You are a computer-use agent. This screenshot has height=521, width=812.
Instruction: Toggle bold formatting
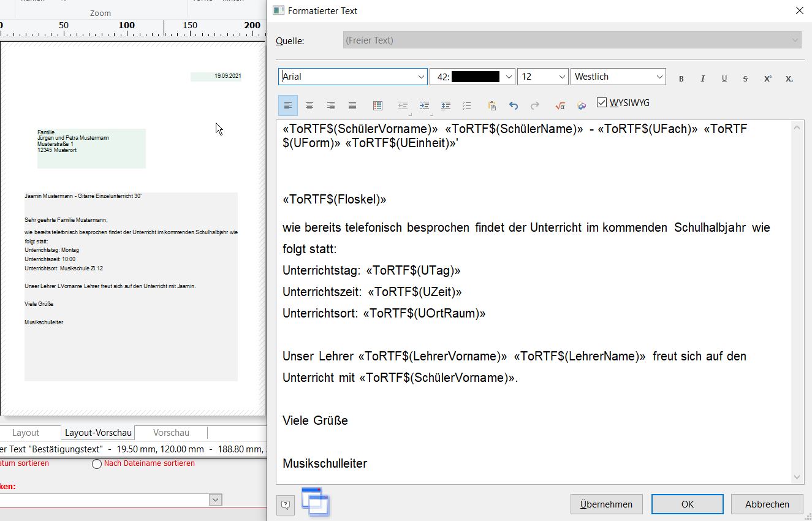pyautogui.click(x=681, y=78)
